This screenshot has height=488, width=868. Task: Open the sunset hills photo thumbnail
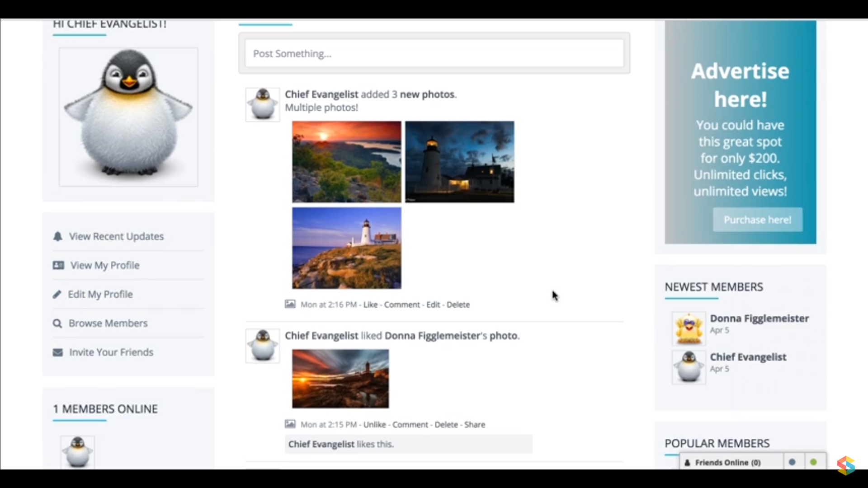(346, 162)
